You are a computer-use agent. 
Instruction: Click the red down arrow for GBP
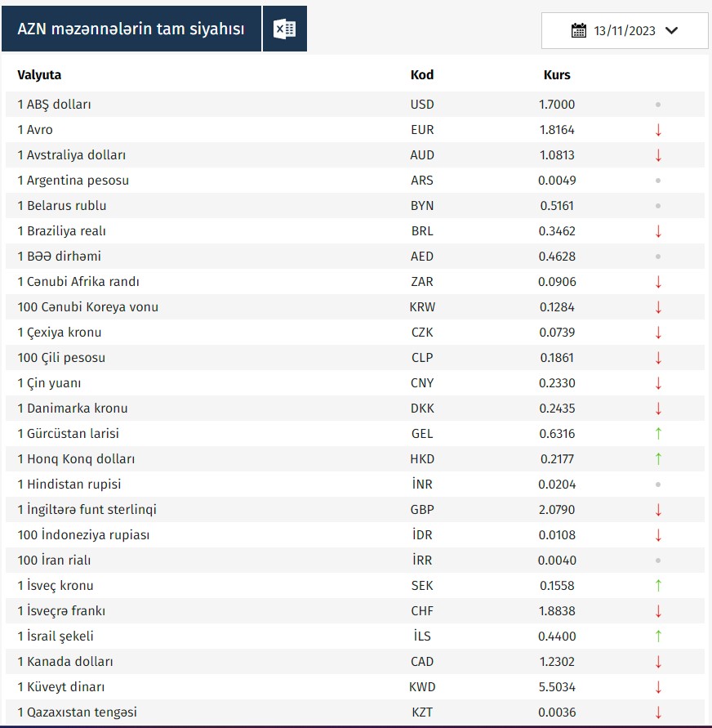tap(658, 510)
